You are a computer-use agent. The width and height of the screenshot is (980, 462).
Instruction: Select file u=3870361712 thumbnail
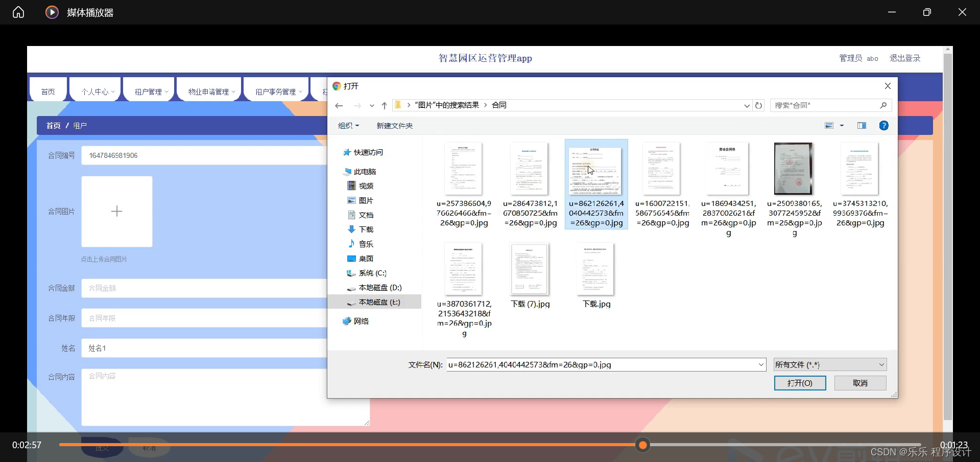(x=464, y=269)
